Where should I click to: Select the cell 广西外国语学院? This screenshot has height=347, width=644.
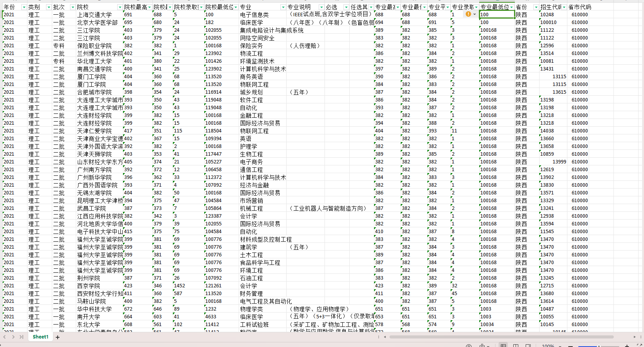(99, 185)
